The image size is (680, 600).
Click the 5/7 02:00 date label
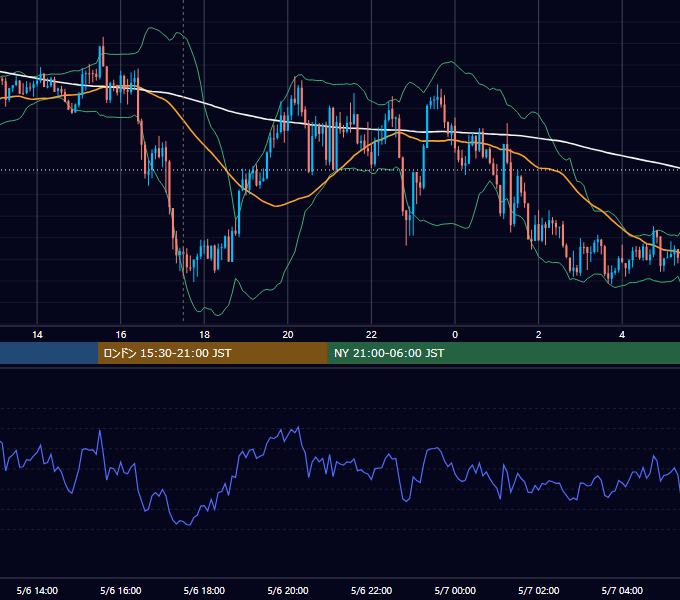[539, 590]
